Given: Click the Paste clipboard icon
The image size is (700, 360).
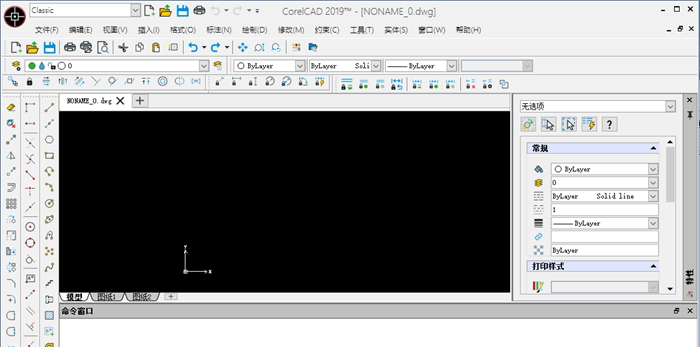Looking at the screenshot, I should (156, 47).
